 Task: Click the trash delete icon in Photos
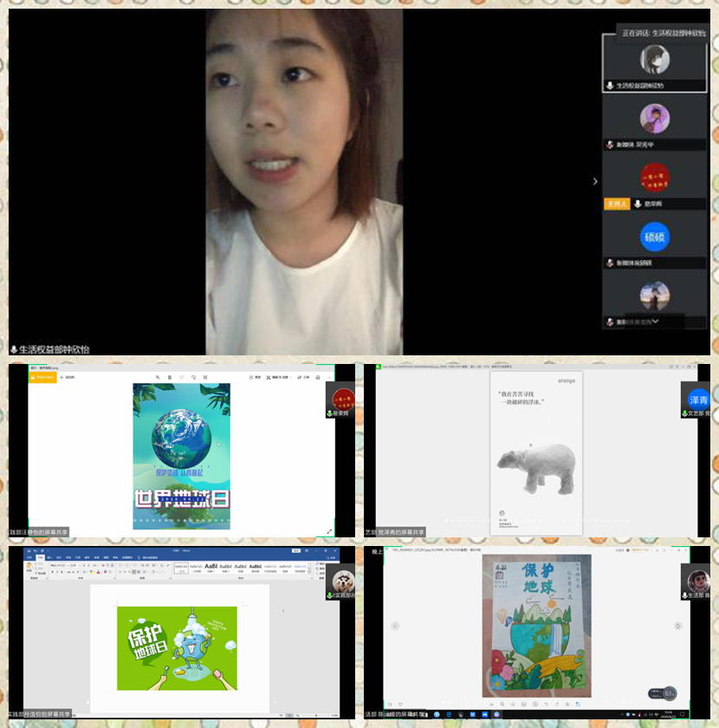pos(169,378)
